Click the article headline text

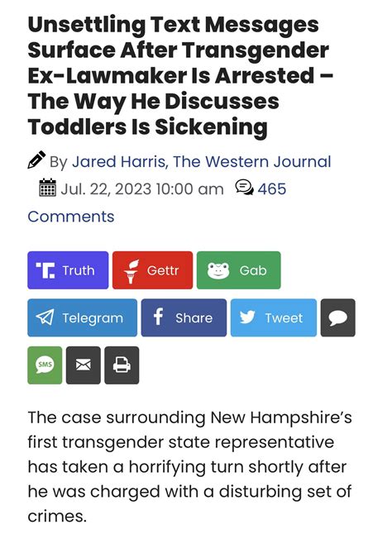(180, 76)
